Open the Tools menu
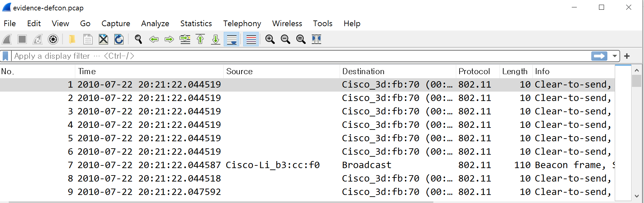This screenshot has width=644, height=203. pyautogui.click(x=323, y=23)
